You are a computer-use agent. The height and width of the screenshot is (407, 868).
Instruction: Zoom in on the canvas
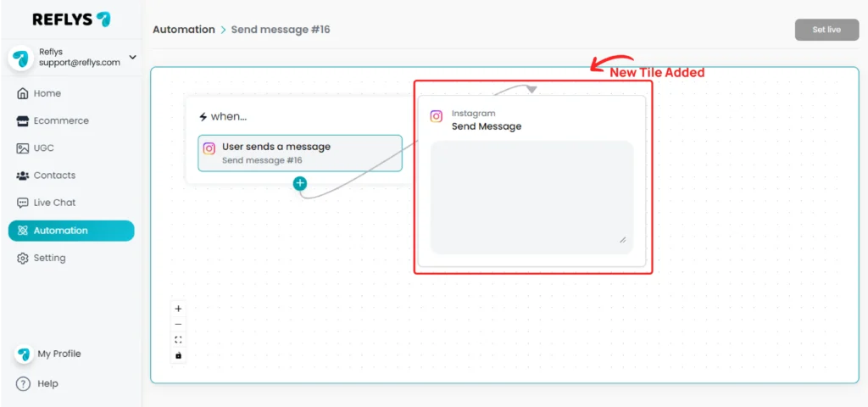point(178,309)
